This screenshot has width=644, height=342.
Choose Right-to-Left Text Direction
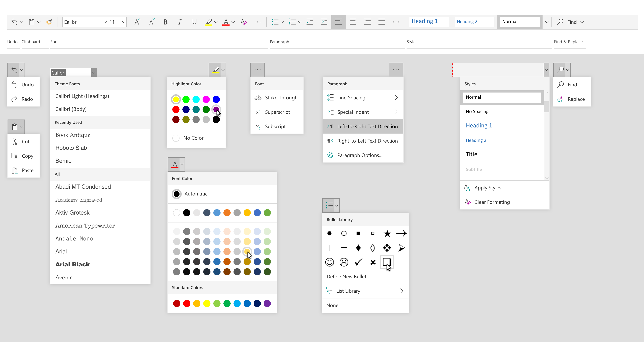pos(367,141)
